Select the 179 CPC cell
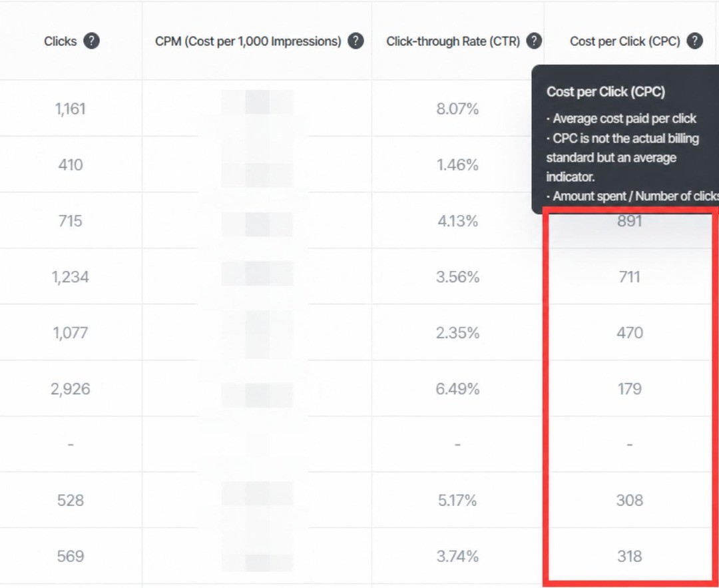Screen dimensions: 719x588 click(x=630, y=389)
